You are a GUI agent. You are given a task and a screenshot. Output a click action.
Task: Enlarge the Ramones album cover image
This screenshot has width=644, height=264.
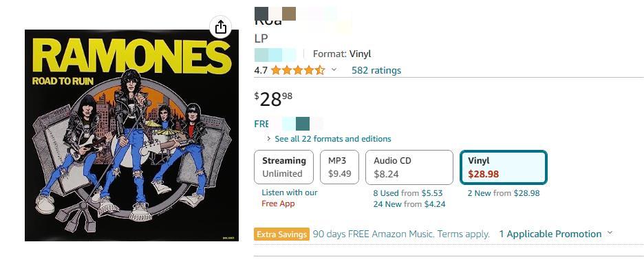131,135
